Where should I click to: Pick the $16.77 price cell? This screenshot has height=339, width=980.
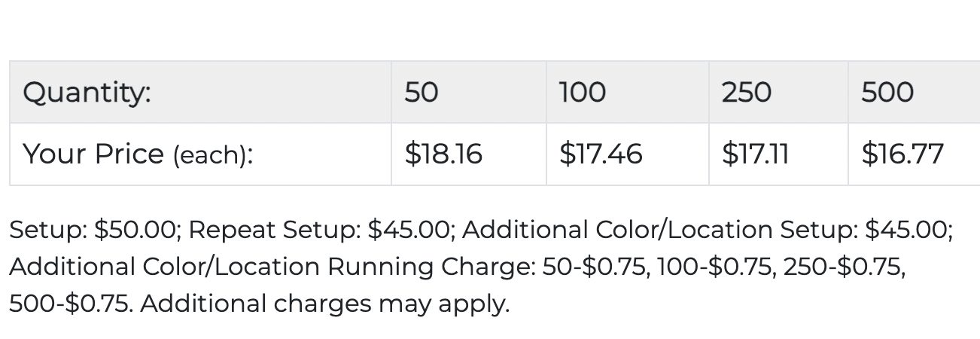pos(914,154)
